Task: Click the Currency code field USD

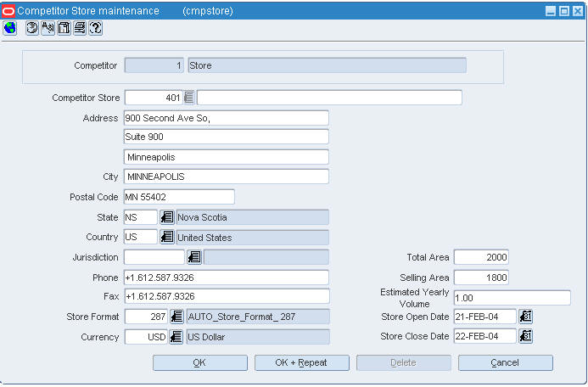Action: point(146,337)
